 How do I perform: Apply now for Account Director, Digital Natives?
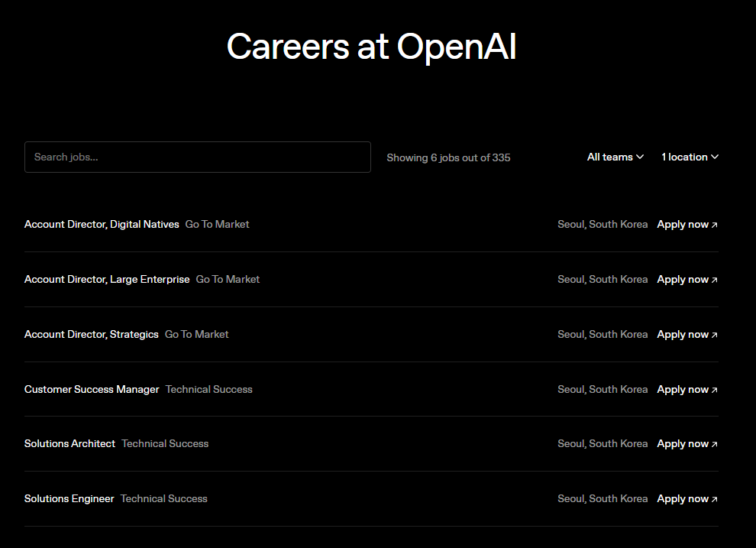(687, 224)
